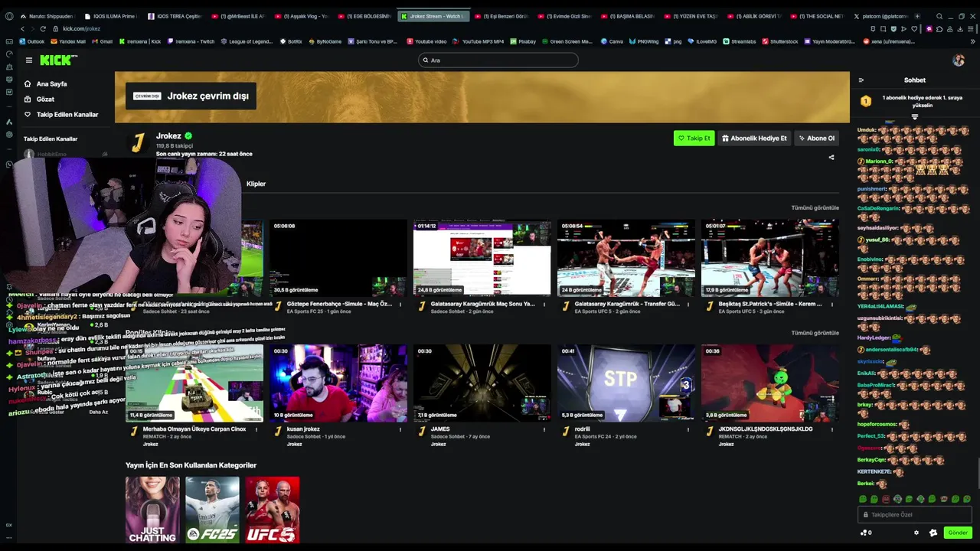Open options menu for rodrili clip
Image resolution: width=980 pixels, height=551 pixels.
click(x=688, y=429)
